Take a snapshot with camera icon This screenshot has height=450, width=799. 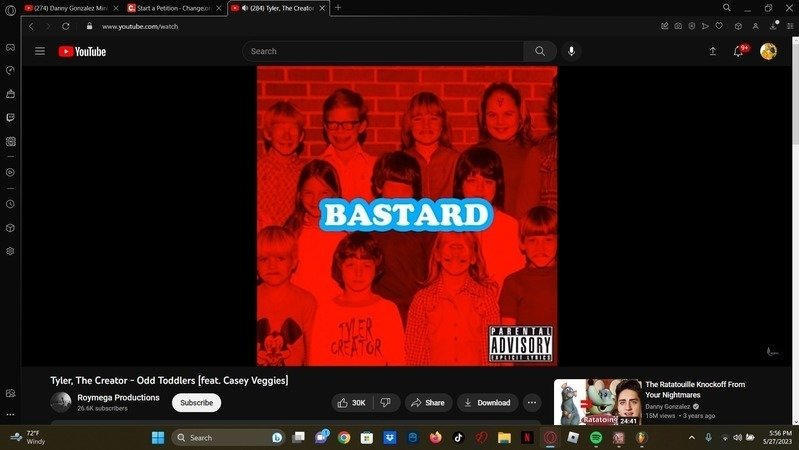click(678, 26)
